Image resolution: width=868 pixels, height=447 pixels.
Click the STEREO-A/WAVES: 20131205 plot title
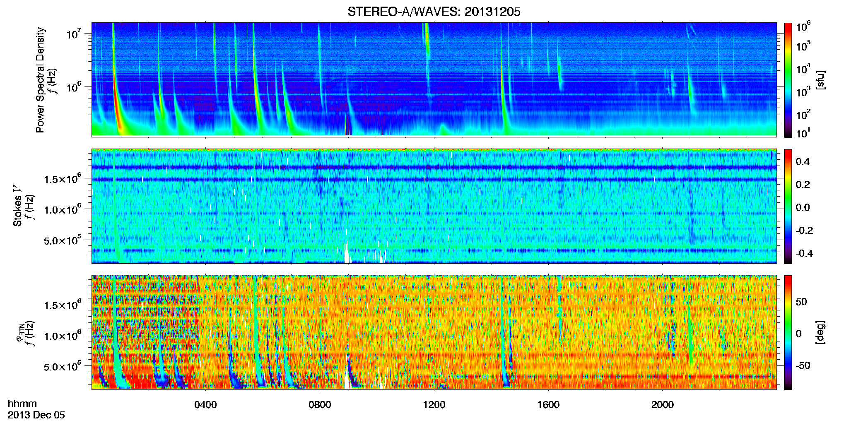(x=434, y=12)
